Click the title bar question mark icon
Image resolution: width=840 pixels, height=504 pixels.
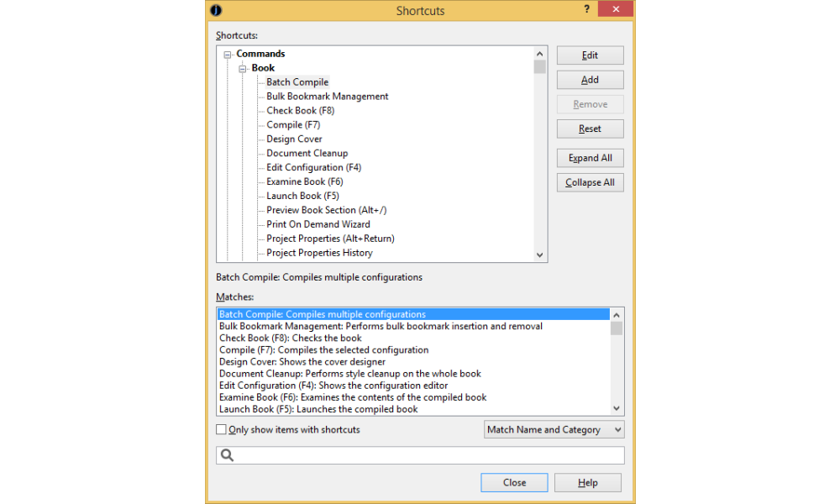click(x=586, y=10)
